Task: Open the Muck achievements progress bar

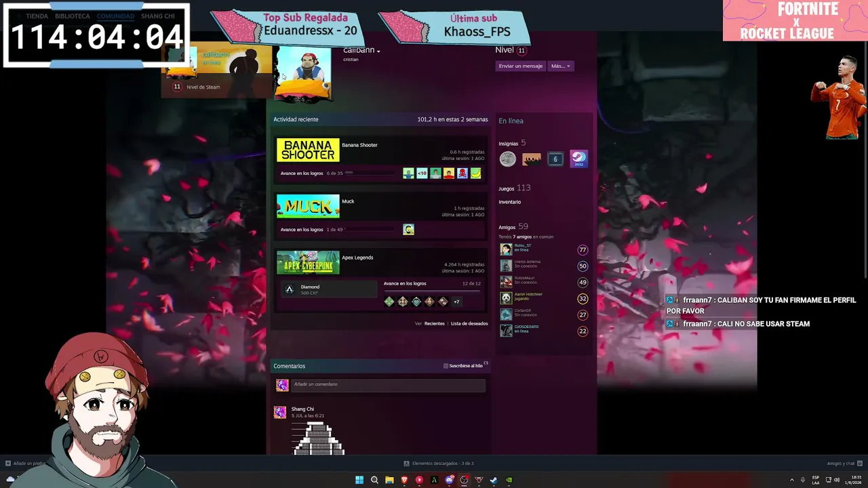Action: 370,229
